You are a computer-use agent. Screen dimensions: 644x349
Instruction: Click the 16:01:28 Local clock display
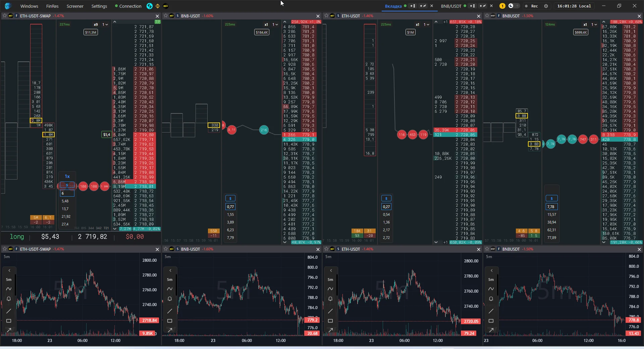574,6
